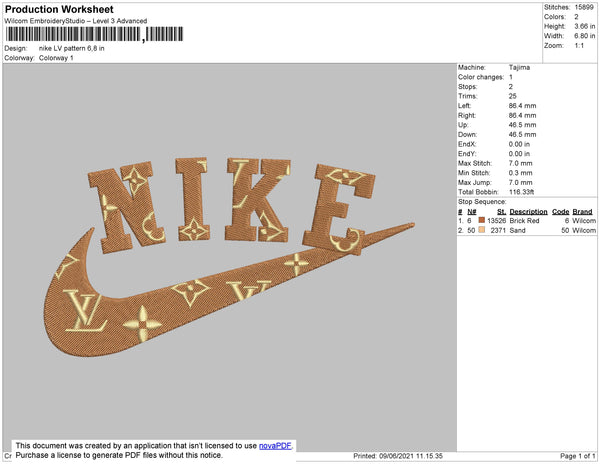Click the 'Colorway 1' value
Viewport: 600px width, 464px height.
(56, 58)
